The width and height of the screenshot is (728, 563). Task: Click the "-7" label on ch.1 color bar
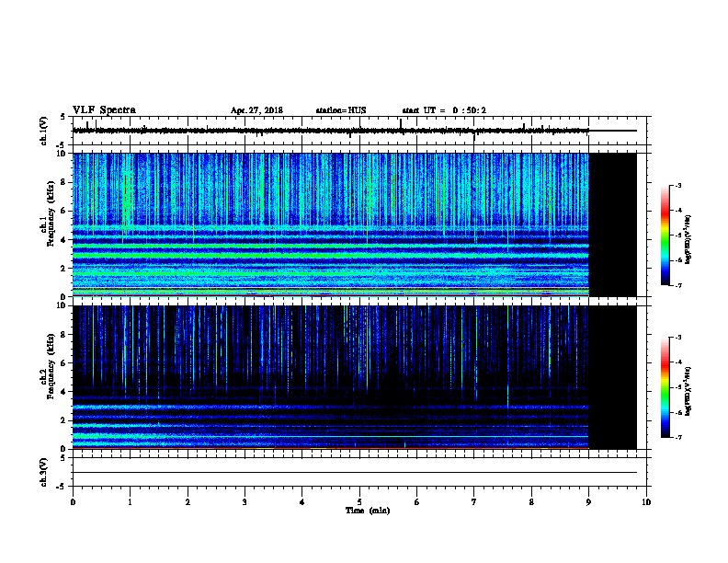pos(677,285)
